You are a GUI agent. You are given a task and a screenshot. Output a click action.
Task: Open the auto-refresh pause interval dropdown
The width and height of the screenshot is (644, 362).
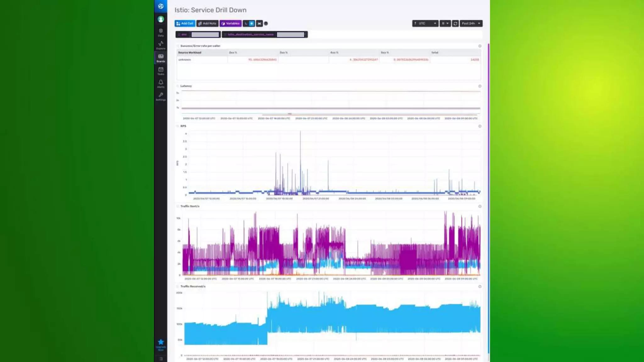tap(445, 24)
